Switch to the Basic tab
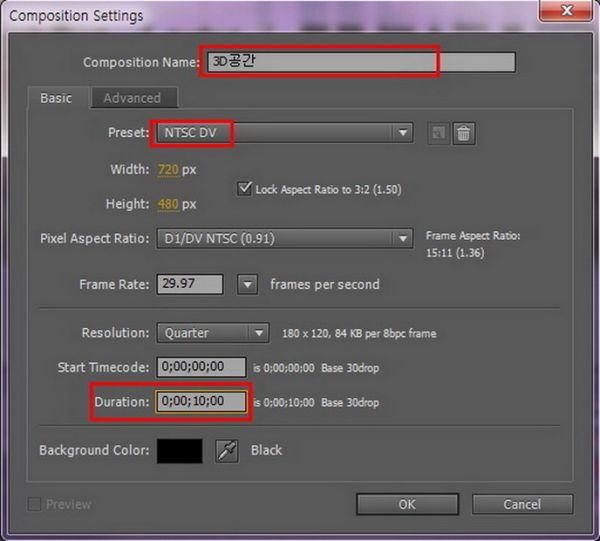600x541 pixels. click(56, 98)
